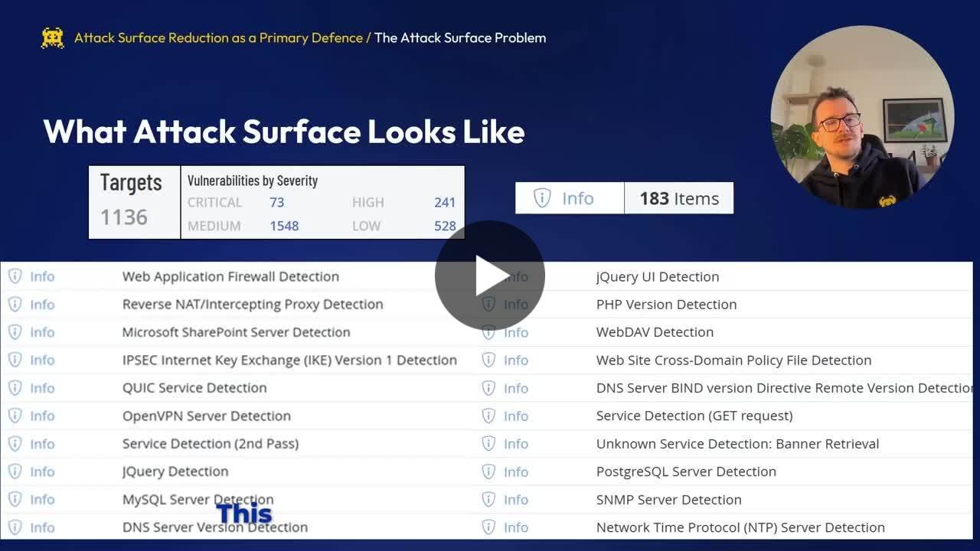This screenshot has width=980, height=551.
Task: Click shield icon beside QUIC Service Detection
Action: click(x=15, y=388)
